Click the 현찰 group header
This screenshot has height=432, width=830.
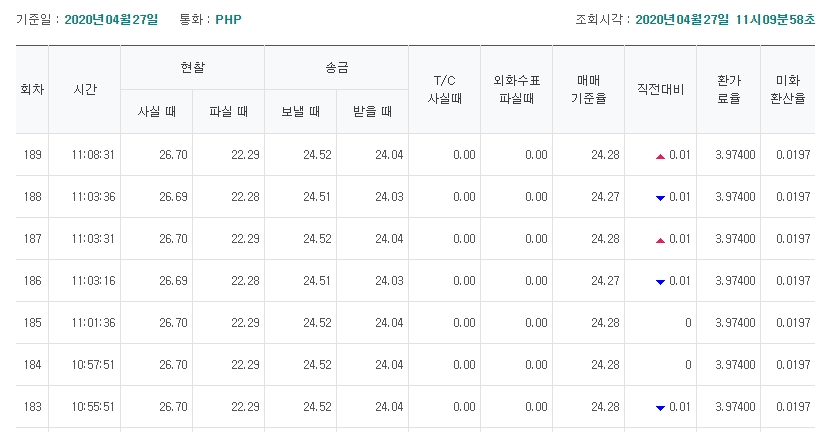coord(192,68)
